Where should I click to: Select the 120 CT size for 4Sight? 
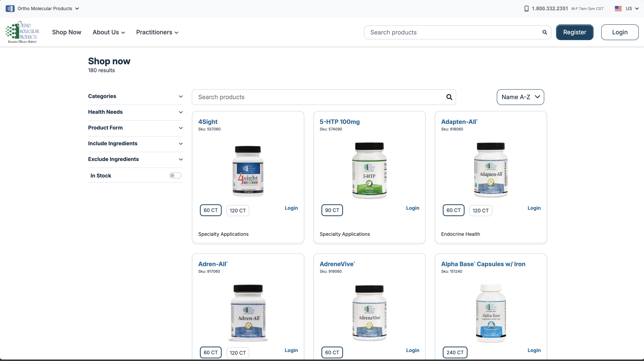click(237, 211)
